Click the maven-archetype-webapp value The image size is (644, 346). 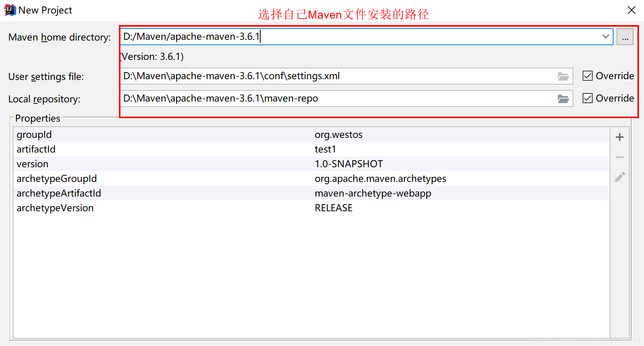click(x=373, y=193)
